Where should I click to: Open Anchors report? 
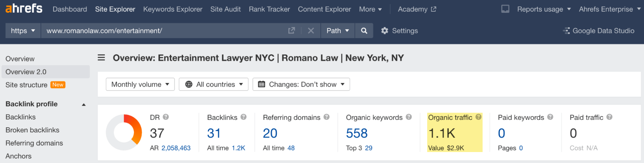[x=19, y=156]
